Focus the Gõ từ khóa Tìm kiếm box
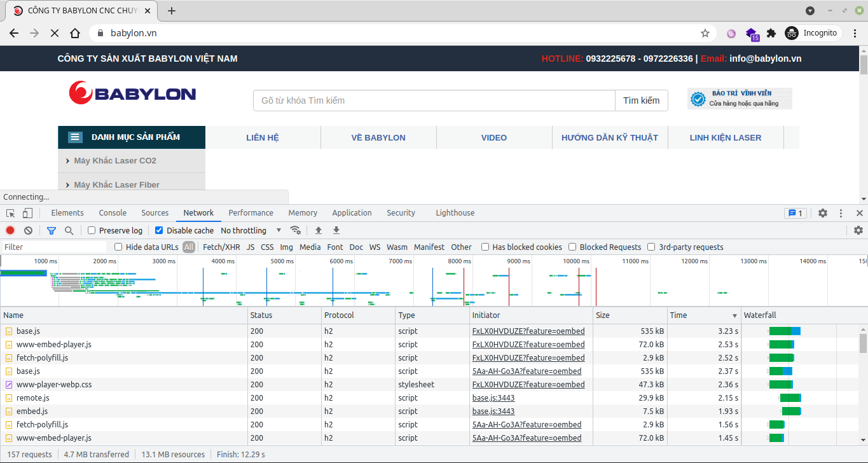 tap(434, 100)
